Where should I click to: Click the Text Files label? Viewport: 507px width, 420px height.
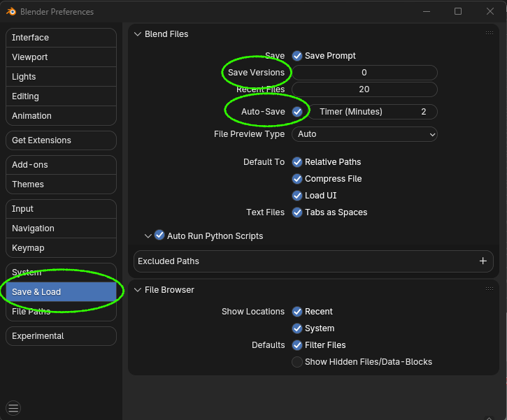point(265,212)
